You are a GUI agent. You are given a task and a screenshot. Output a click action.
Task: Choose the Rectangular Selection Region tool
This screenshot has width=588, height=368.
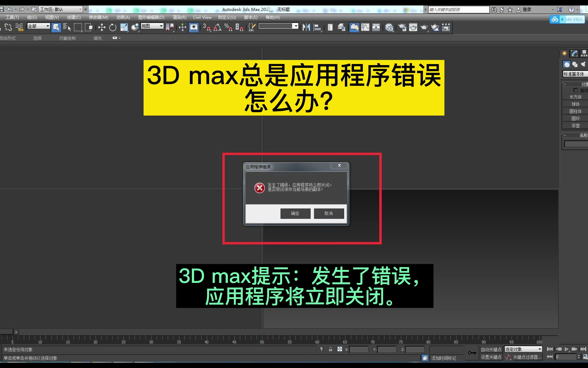click(78, 27)
